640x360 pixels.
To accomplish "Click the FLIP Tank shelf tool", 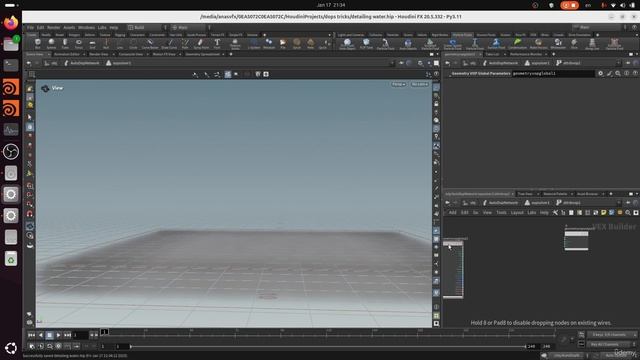I will click(366, 44).
